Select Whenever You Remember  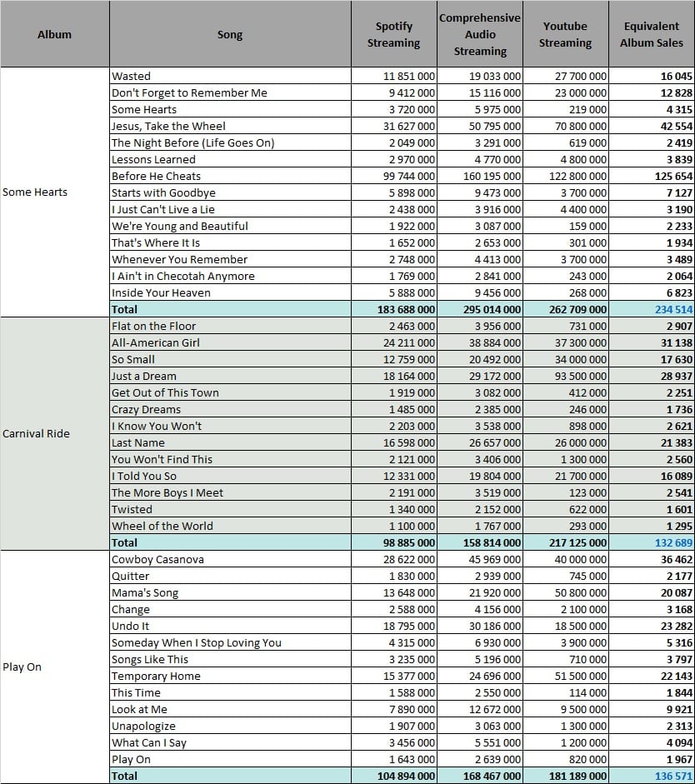tap(230, 259)
